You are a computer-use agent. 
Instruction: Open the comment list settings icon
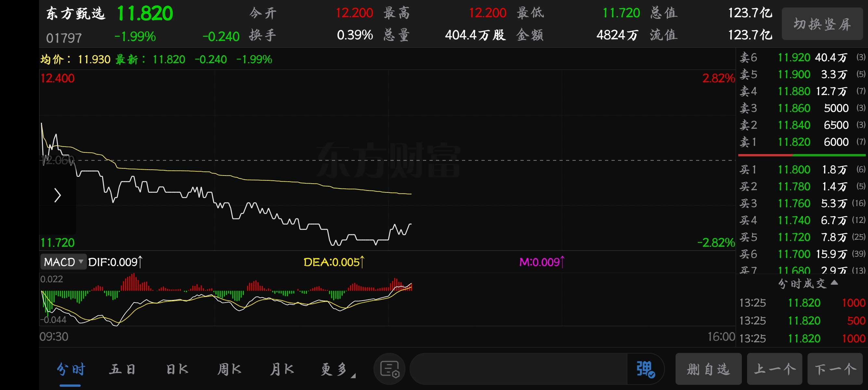(x=389, y=369)
